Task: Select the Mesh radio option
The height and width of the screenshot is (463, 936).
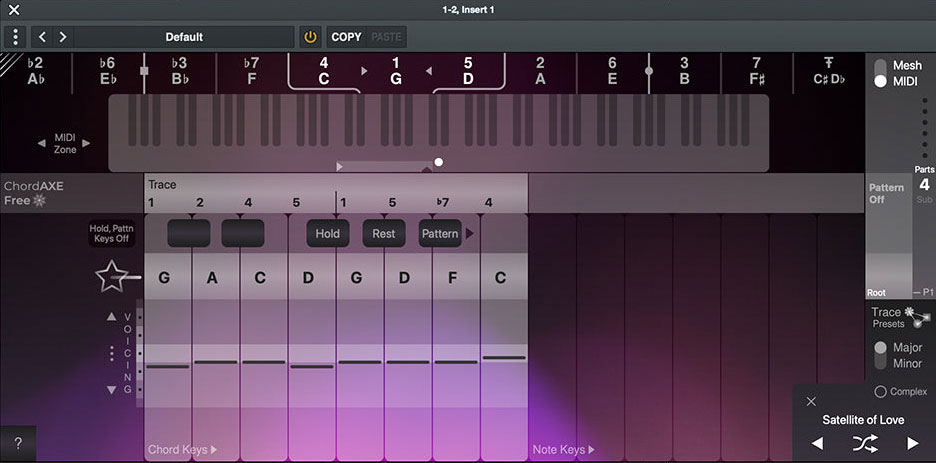Action: tap(881, 66)
